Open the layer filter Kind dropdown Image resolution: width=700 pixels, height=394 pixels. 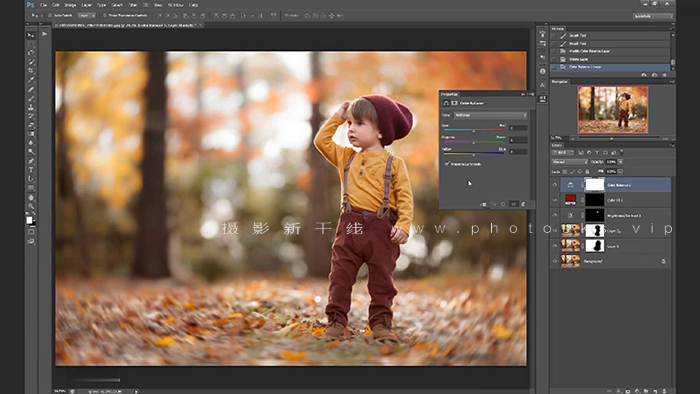click(563, 153)
